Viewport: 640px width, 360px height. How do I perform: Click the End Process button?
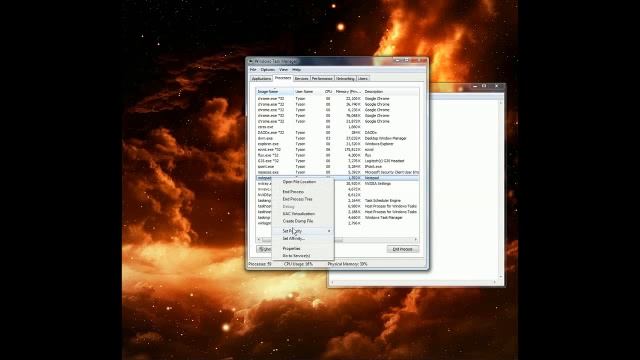pos(402,249)
